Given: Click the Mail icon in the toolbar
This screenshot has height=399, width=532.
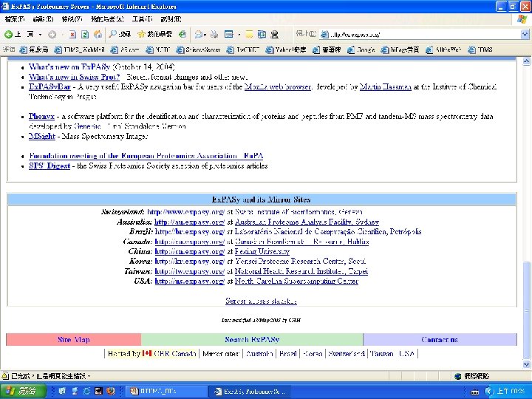Looking at the screenshot, I should pos(199,34).
